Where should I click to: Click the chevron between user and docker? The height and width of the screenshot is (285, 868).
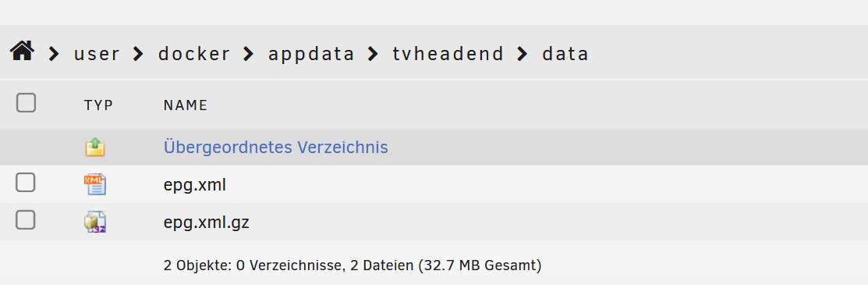(x=138, y=54)
